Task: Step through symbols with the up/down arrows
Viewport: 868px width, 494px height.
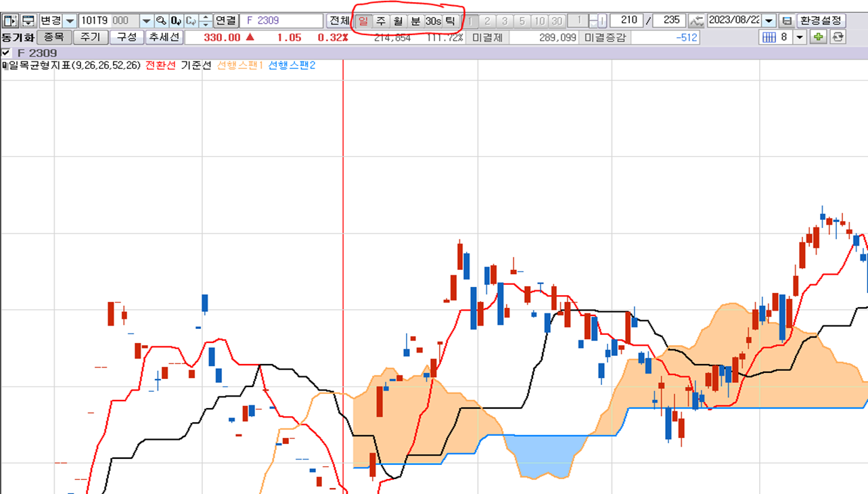Action: pos(206,21)
